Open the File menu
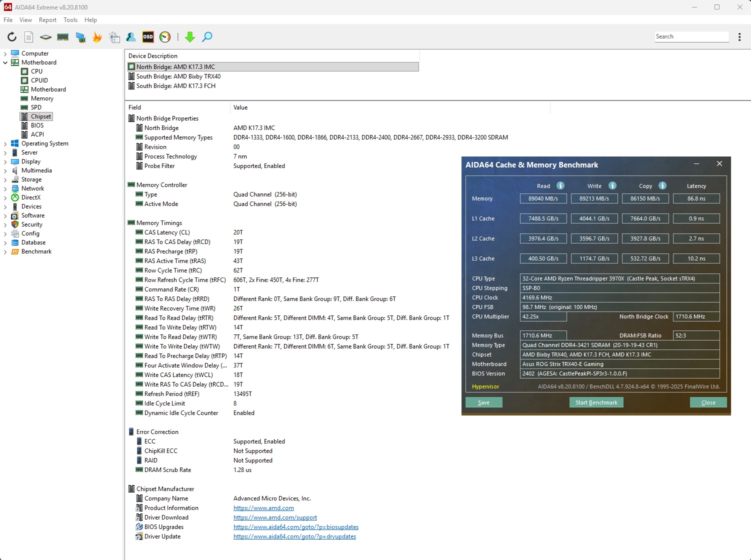The image size is (751, 560). click(x=8, y=20)
